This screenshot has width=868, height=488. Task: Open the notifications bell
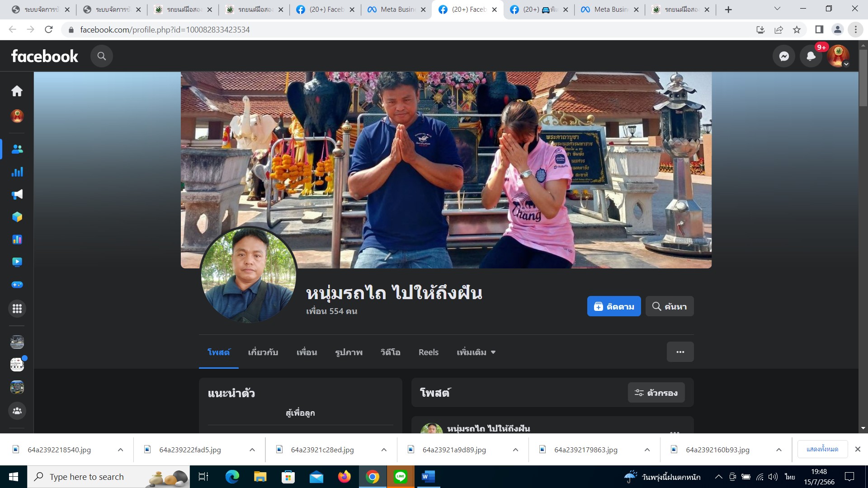tap(811, 56)
